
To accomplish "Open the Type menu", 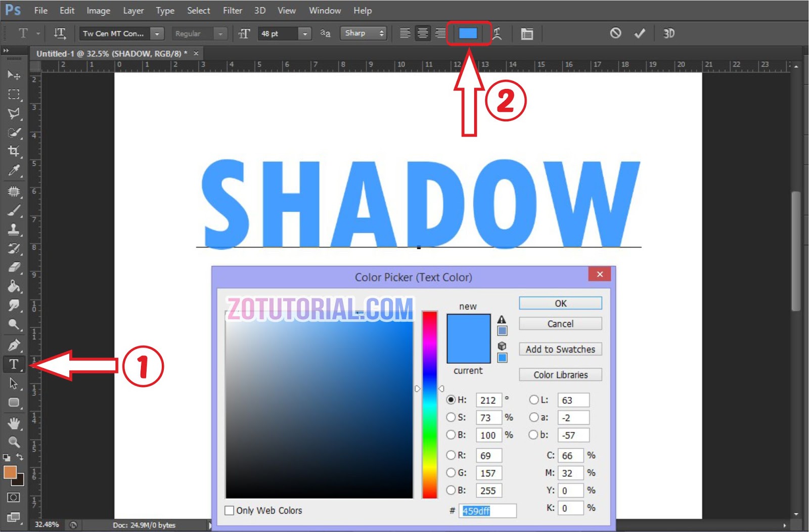I will pyautogui.click(x=165, y=10).
